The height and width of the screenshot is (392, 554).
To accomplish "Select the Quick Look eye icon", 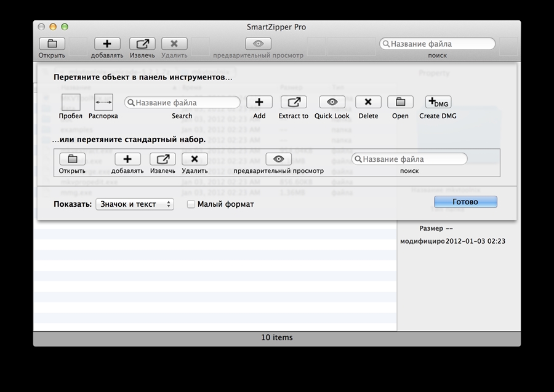I will [332, 102].
